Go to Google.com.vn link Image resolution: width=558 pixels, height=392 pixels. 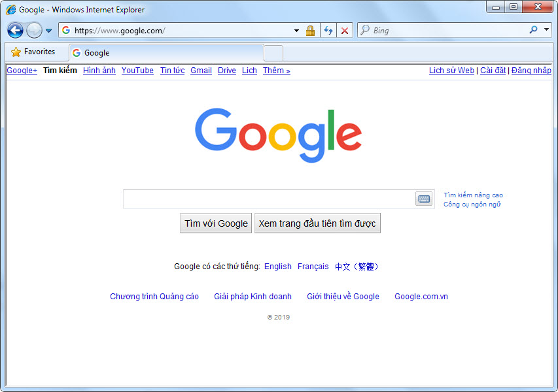tap(421, 297)
